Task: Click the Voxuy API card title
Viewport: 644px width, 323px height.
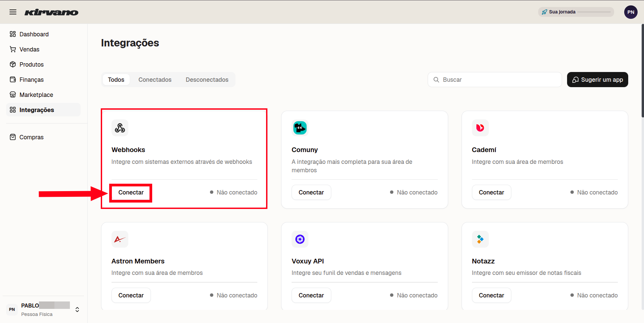Action: 308,261
